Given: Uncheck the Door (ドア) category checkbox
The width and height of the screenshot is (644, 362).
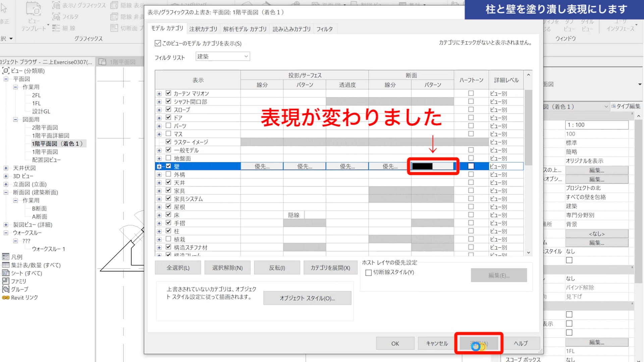Looking at the screenshot, I should (168, 118).
